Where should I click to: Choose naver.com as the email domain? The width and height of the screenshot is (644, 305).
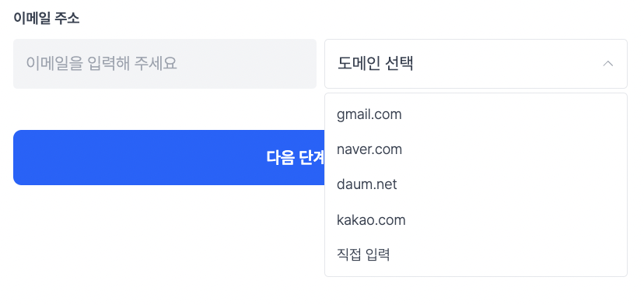click(476, 149)
